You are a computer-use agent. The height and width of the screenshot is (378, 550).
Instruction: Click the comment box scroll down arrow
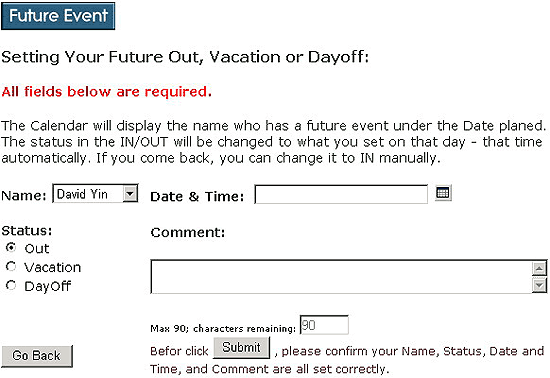(x=539, y=285)
